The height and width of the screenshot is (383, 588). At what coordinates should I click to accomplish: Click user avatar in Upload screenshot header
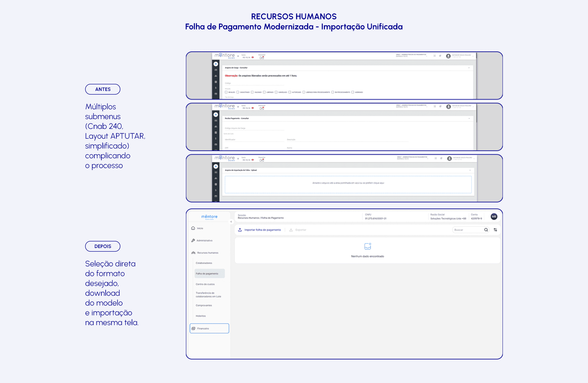[449, 159]
